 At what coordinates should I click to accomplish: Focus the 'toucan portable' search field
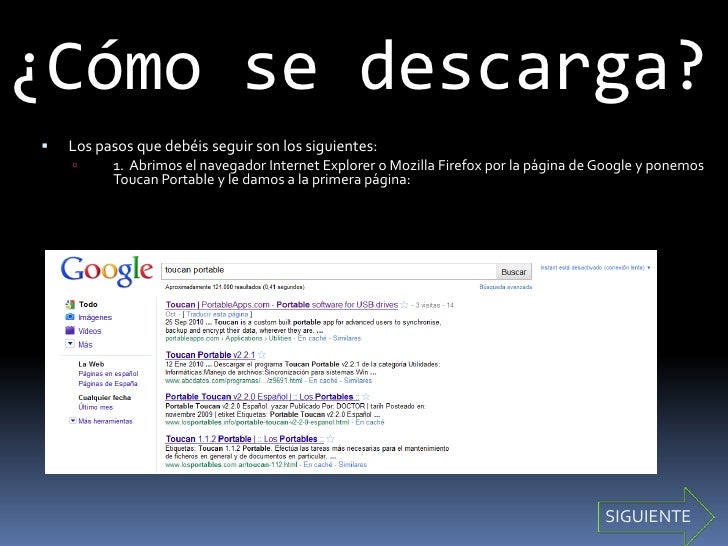pyautogui.click(x=329, y=271)
